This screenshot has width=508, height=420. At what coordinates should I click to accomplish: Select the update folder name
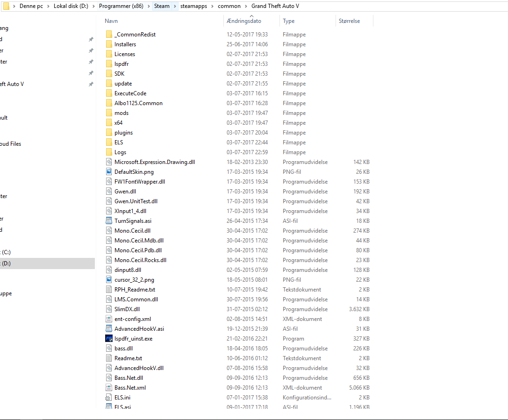[123, 84]
